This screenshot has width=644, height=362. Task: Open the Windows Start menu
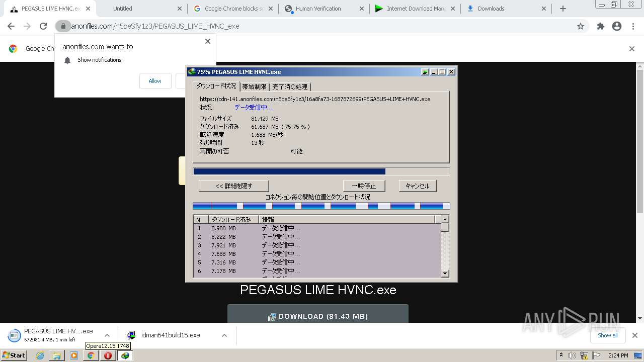(x=14, y=355)
